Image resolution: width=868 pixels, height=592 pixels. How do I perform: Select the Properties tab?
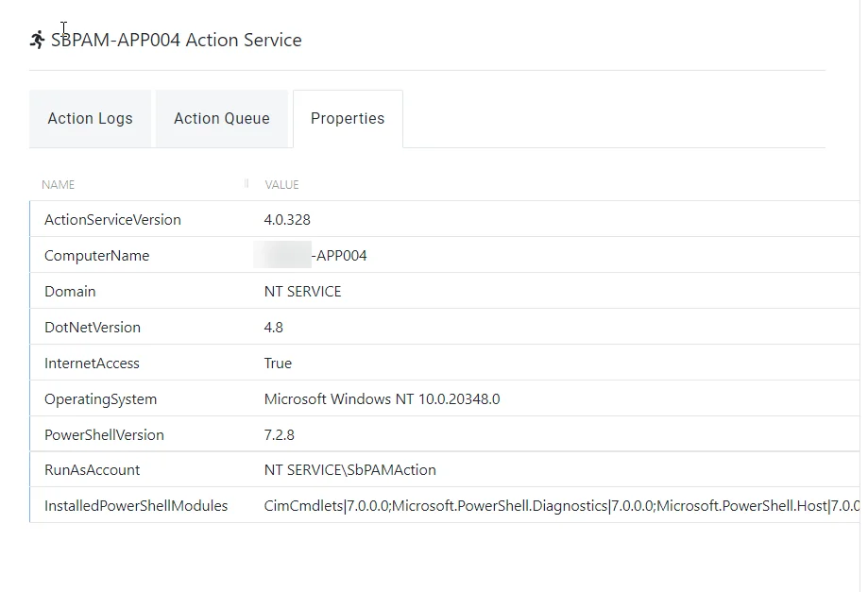tap(348, 118)
